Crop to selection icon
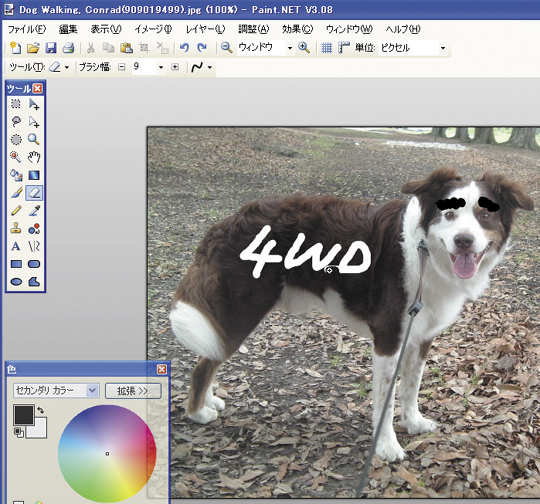Screen dimensions: 540x504 (144, 48)
